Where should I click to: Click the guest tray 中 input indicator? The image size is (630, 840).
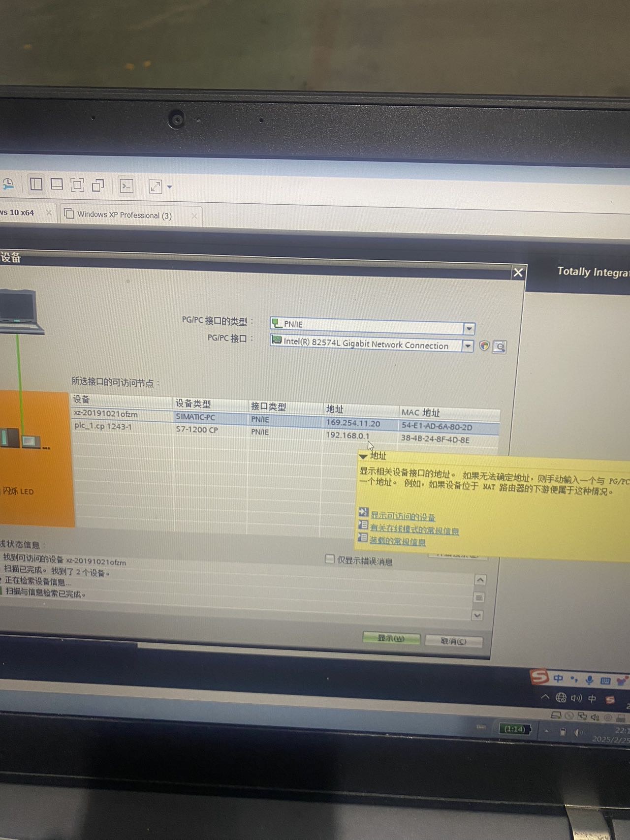(592, 699)
